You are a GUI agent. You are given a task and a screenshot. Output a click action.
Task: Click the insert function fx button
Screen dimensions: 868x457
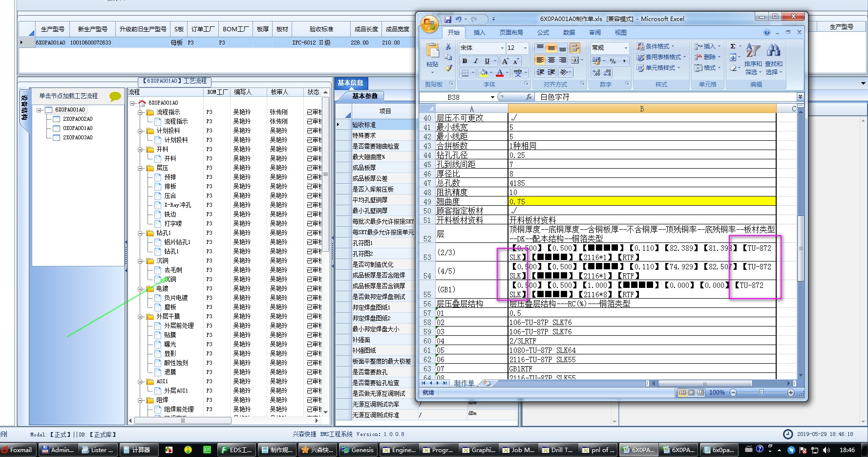pos(529,97)
